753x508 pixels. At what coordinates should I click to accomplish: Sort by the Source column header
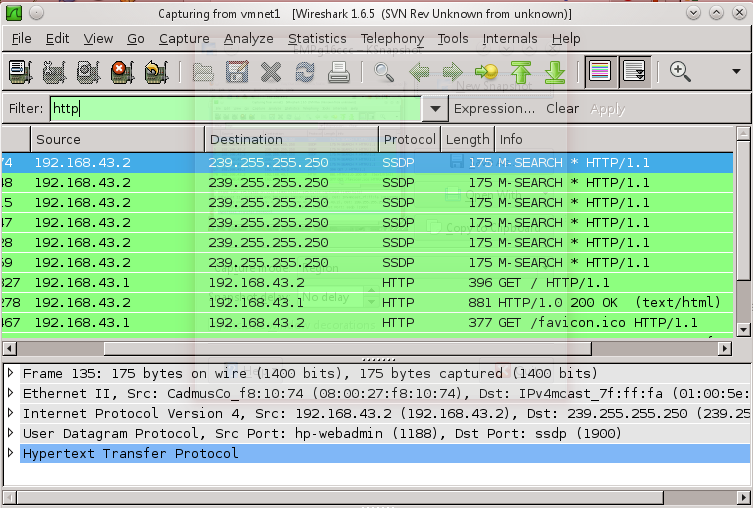118,139
